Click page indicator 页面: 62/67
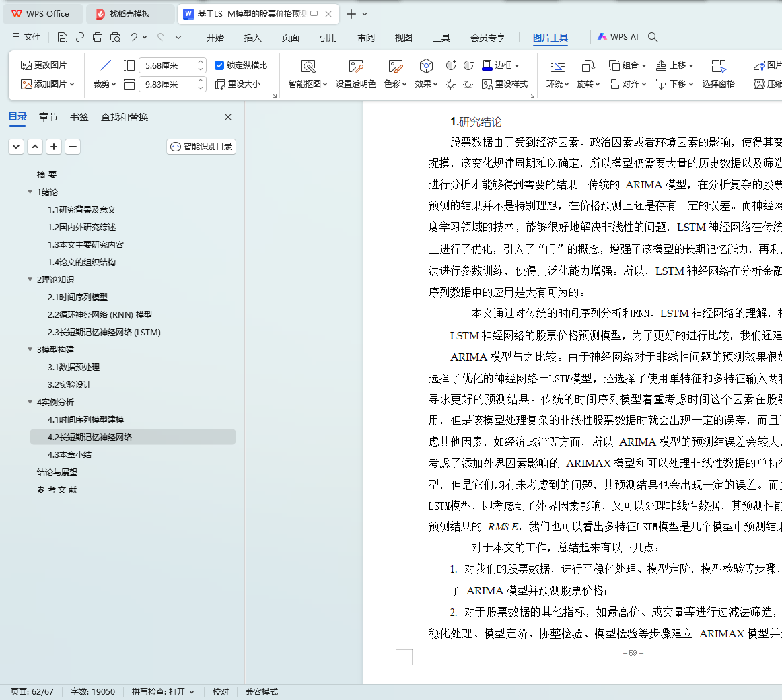 [x=32, y=691]
